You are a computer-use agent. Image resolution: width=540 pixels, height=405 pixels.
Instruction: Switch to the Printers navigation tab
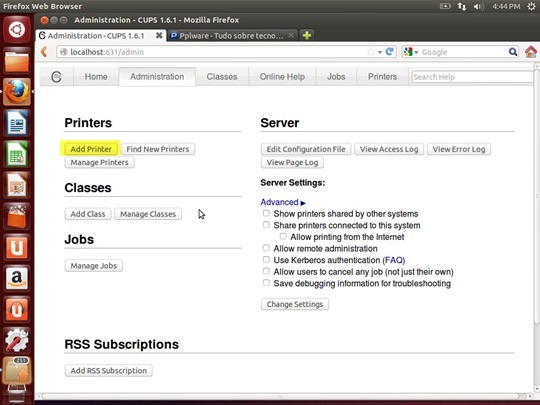(382, 76)
